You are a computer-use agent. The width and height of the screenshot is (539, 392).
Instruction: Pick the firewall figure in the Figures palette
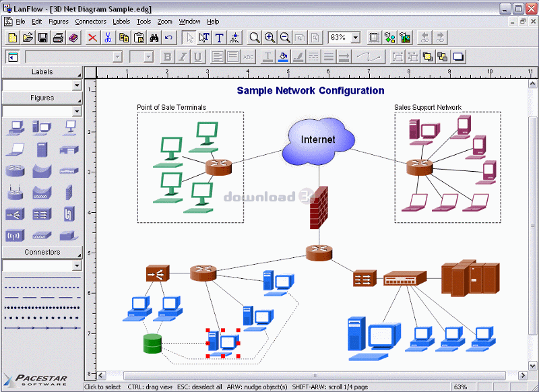click(x=69, y=192)
